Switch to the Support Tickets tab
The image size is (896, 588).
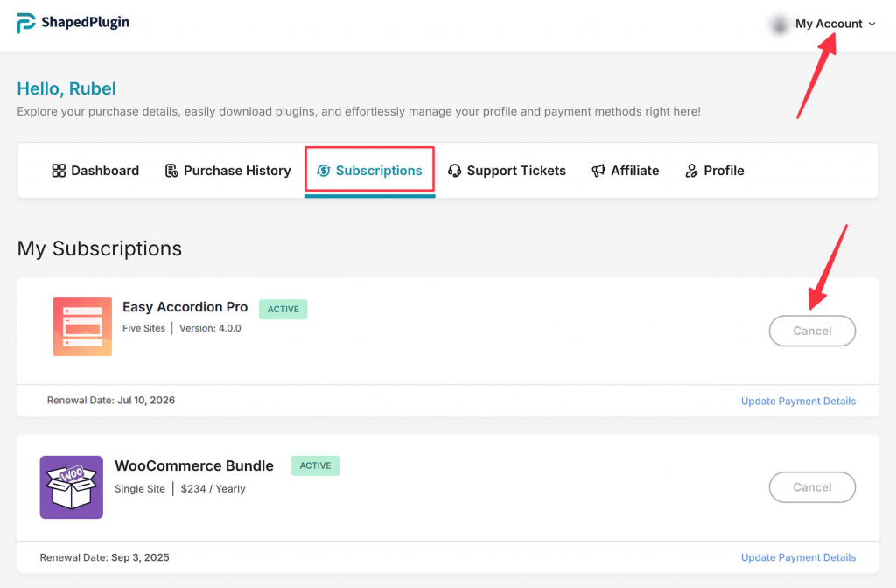[515, 171]
